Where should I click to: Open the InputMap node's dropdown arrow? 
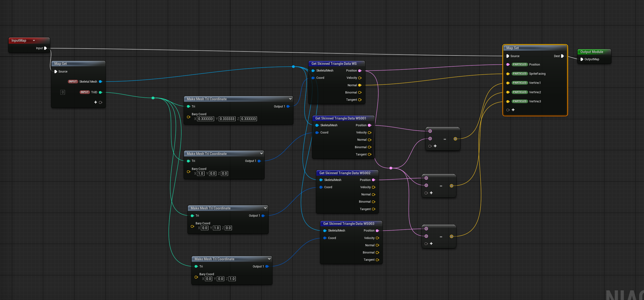click(x=34, y=40)
